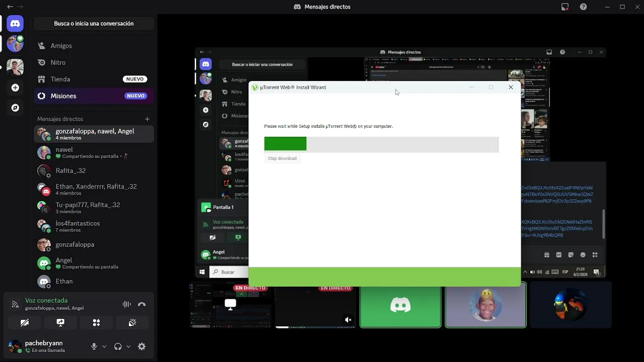Open group chat gonzafaloppa, nawel, Angel
The height and width of the screenshot is (362, 644).
(x=94, y=134)
